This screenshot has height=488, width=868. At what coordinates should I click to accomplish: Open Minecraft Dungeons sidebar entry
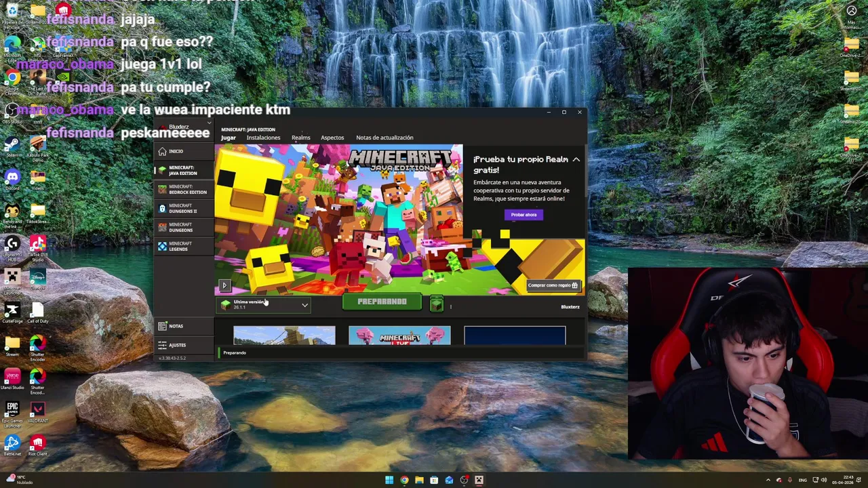pyautogui.click(x=183, y=227)
